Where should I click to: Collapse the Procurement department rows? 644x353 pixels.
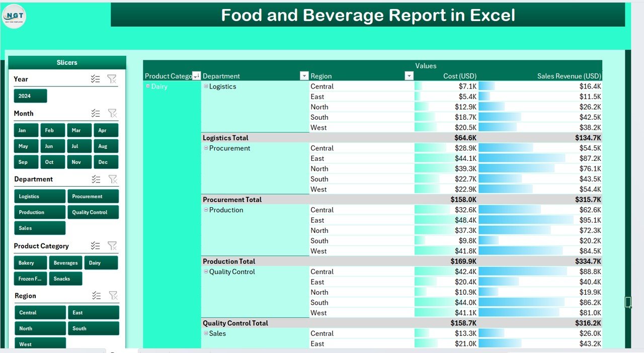point(206,148)
